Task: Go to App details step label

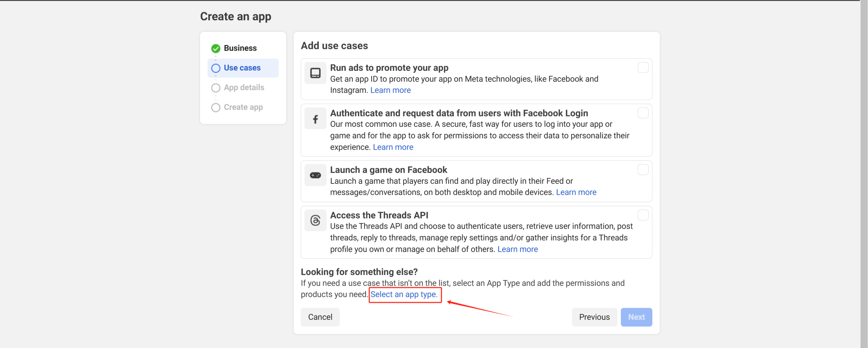Action: pos(244,88)
